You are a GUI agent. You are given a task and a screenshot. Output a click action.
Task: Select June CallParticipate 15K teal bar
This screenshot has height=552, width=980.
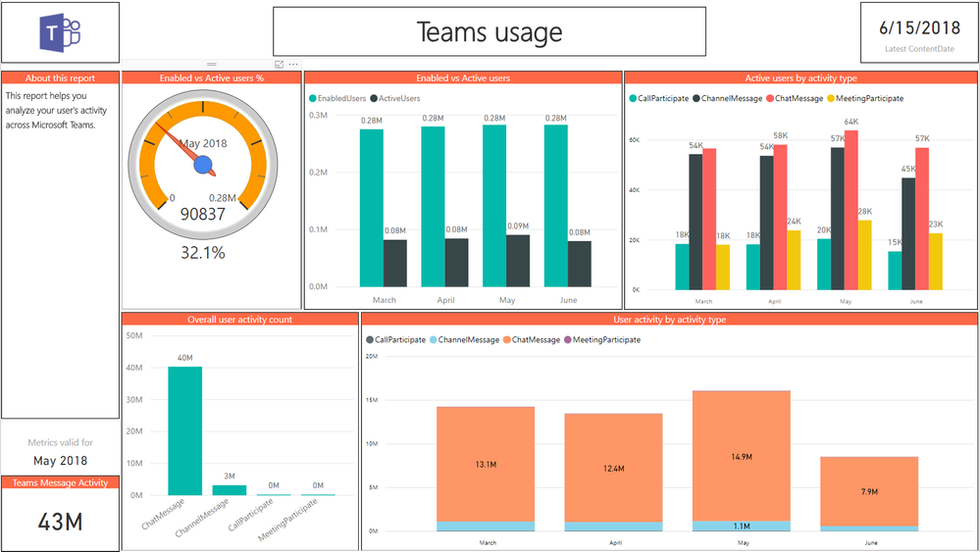coord(895,271)
